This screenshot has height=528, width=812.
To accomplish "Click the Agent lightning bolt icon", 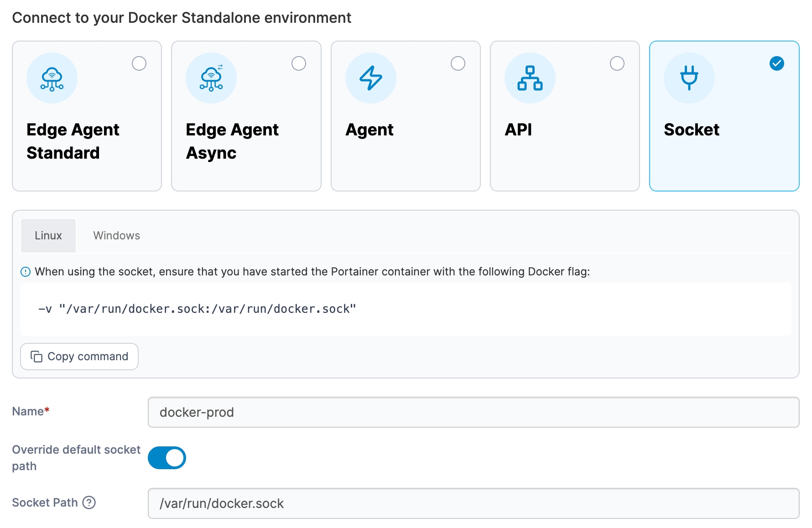I will (x=370, y=78).
